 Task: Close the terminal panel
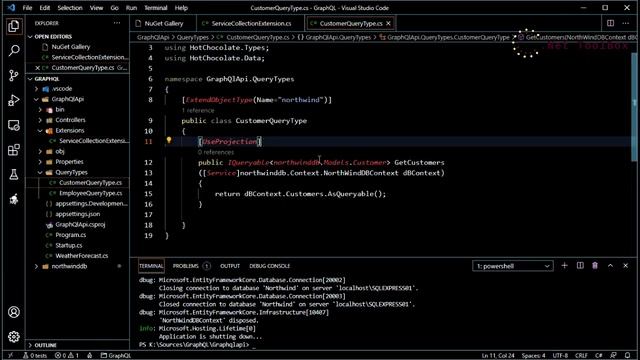(x=626, y=266)
